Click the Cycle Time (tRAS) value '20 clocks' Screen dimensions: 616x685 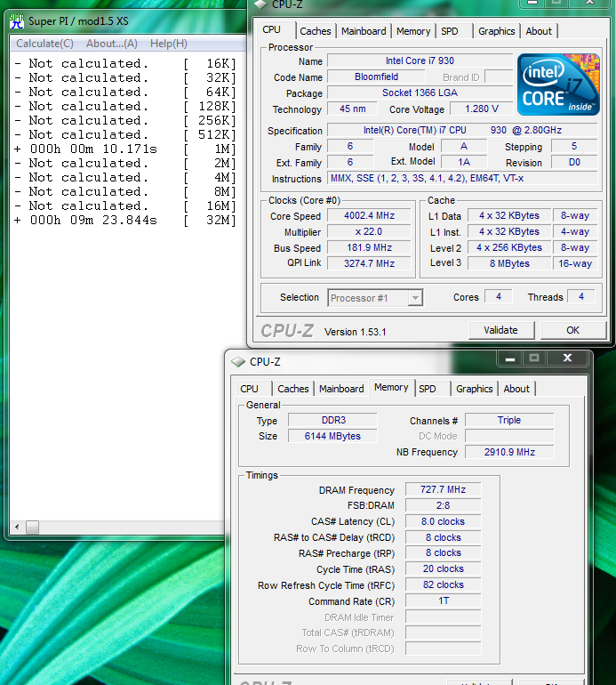444,568
